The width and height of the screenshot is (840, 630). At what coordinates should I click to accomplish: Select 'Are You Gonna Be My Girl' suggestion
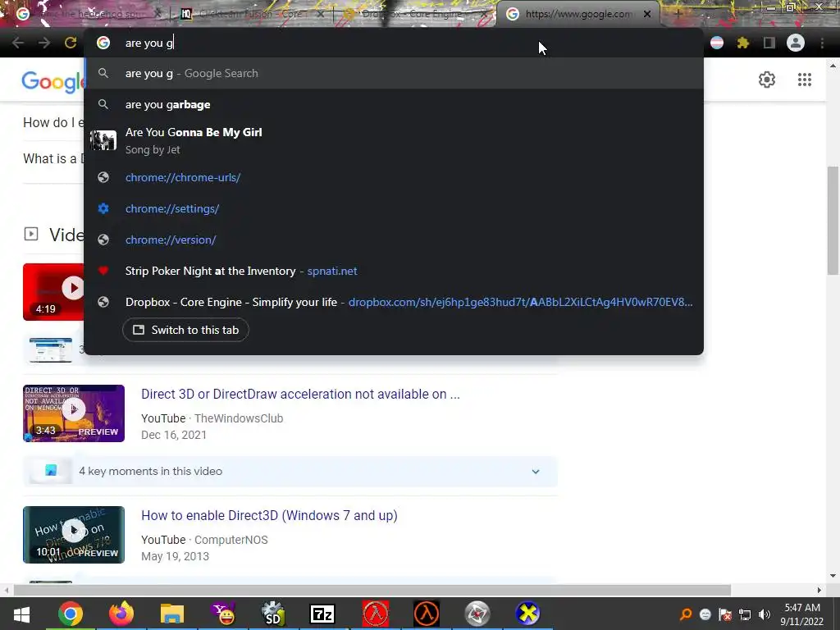pyautogui.click(x=394, y=140)
